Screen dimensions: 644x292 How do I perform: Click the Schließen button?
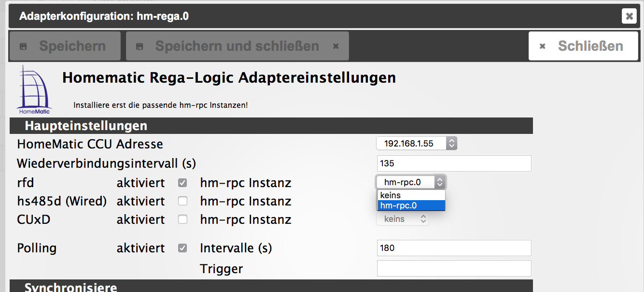pyautogui.click(x=583, y=46)
